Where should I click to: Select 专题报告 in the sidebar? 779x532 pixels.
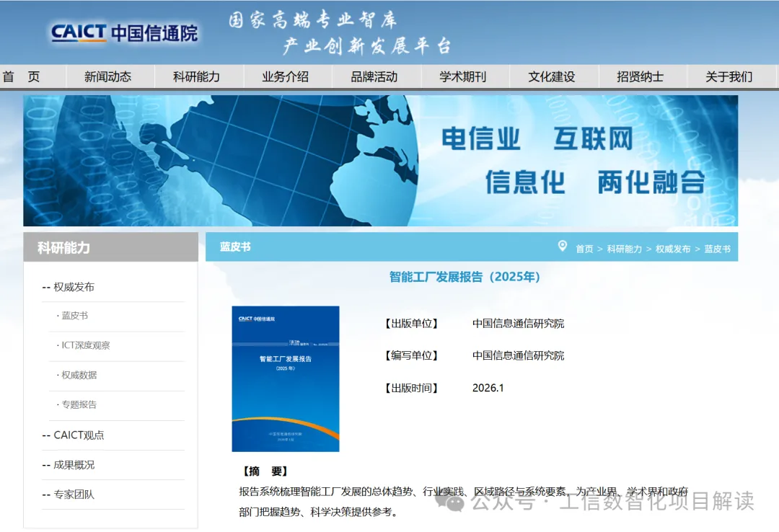[x=79, y=404]
